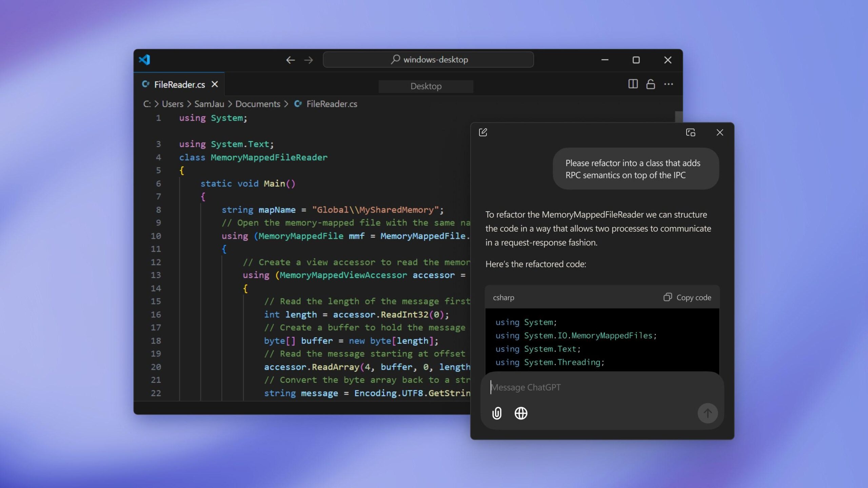This screenshot has width=868, height=488.
Task: Toggle editor lock with the padlock icon
Action: click(651, 84)
